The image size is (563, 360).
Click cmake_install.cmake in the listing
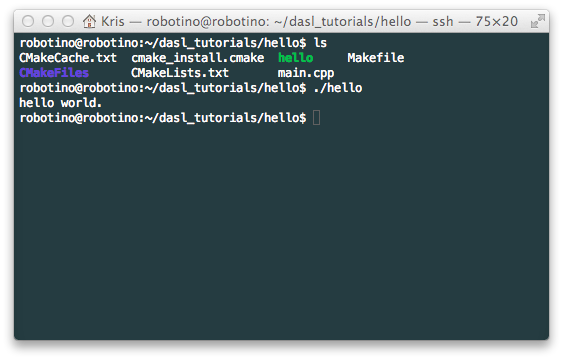pos(198,58)
